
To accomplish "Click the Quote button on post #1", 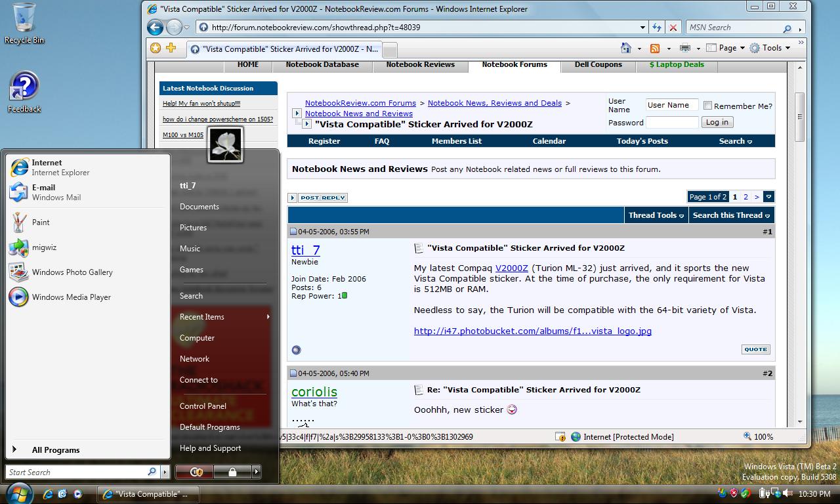I will (x=756, y=350).
